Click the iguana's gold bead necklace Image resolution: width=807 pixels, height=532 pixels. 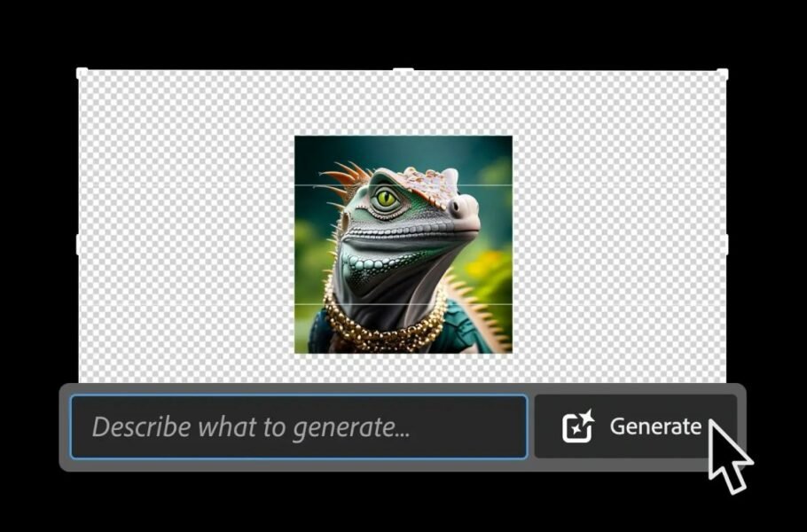381,330
